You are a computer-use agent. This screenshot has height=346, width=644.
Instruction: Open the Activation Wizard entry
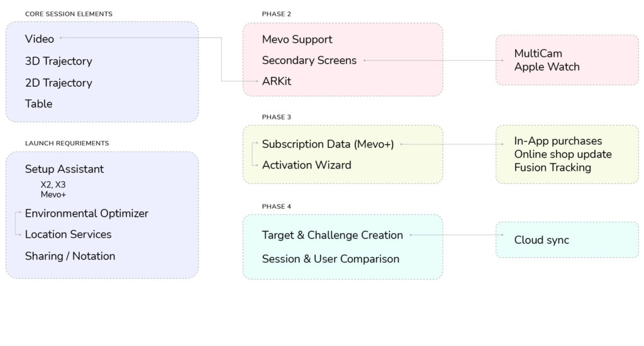(x=306, y=165)
